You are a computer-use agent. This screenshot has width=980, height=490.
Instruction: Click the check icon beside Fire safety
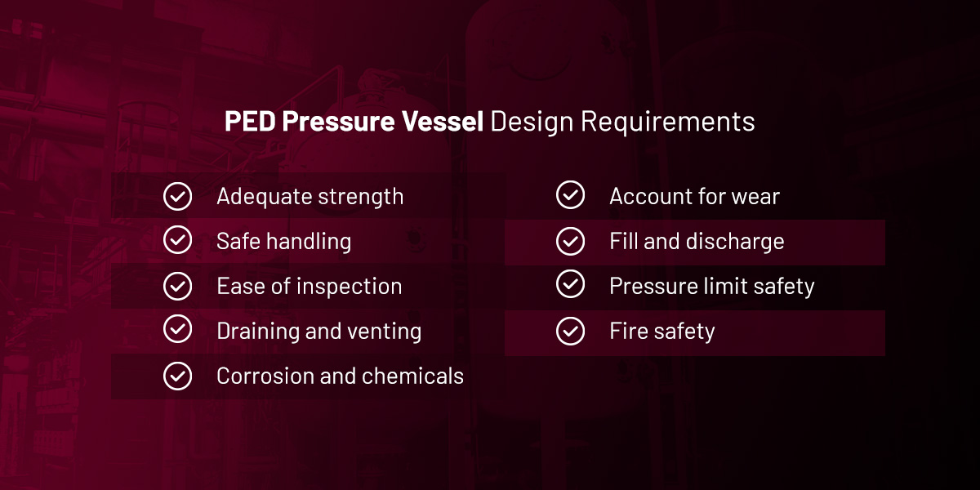click(570, 331)
